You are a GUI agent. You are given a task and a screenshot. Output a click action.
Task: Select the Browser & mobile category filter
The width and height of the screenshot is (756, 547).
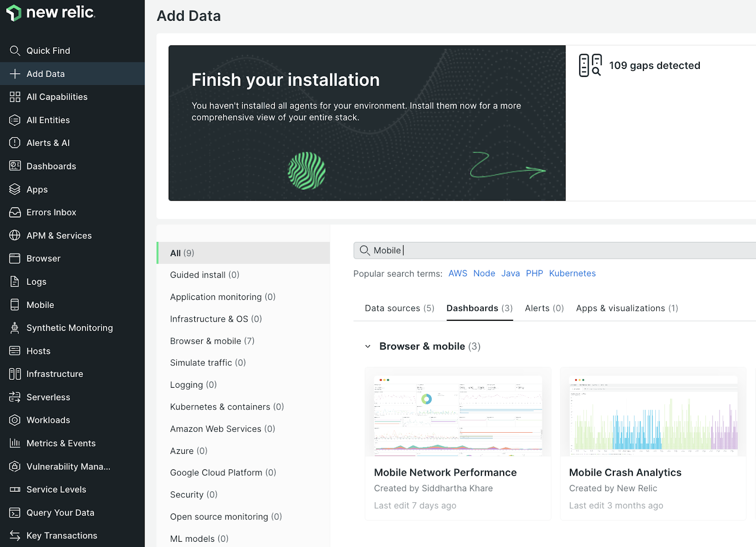(x=212, y=341)
